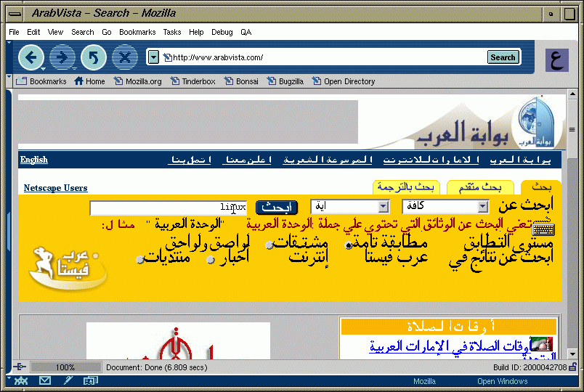Open the Mail envelope taskbar icon
The width and height of the screenshot is (584, 392).
pos(45,381)
